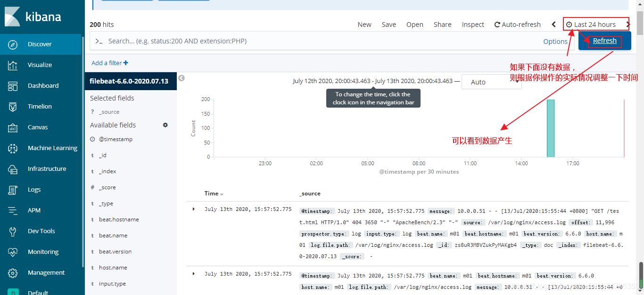Open the Auto interval dropdown
644x295 pixels.
click(x=492, y=82)
